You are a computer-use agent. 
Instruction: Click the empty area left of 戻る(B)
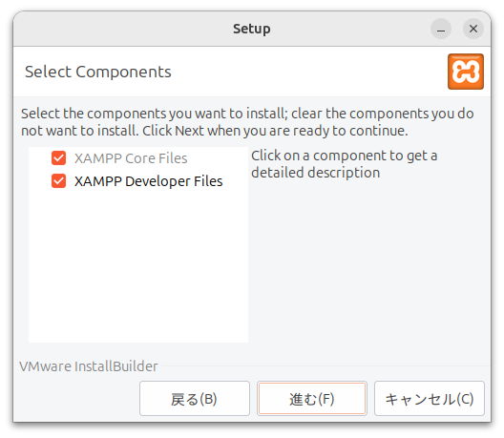pyautogui.click(x=77, y=399)
